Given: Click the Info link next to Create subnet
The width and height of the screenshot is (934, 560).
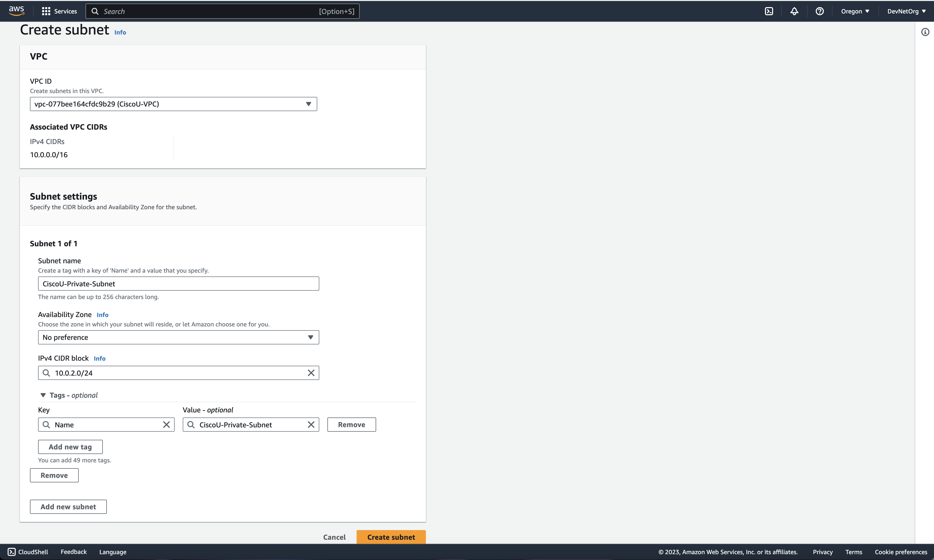Looking at the screenshot, I should [x=120, y=32].
